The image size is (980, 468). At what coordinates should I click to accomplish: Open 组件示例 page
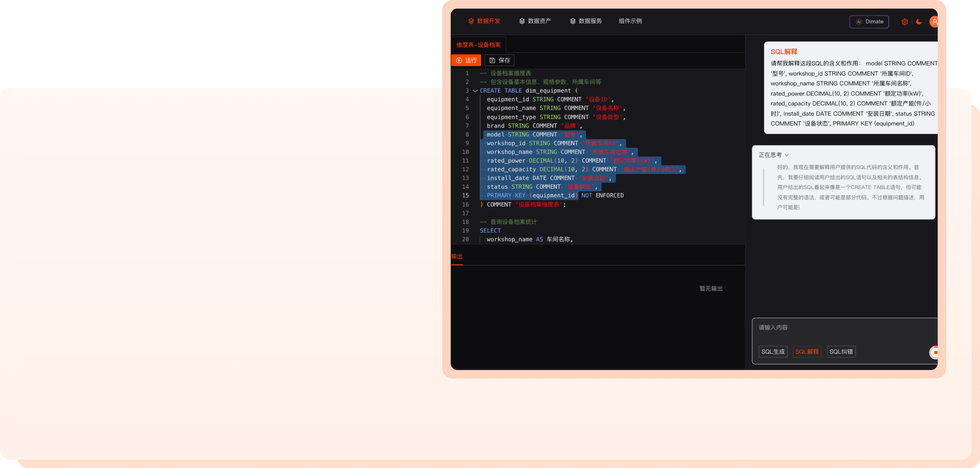coord(630,21)
